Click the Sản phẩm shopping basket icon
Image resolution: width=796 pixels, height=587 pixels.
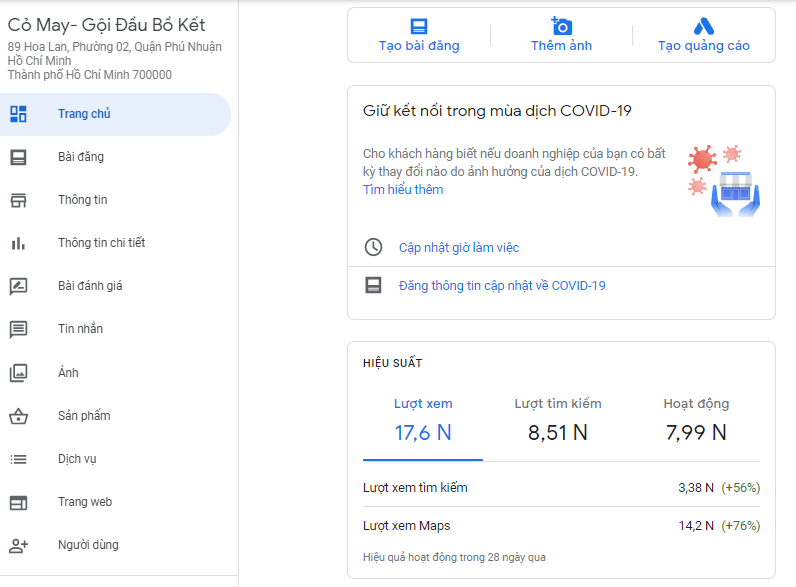18,416
